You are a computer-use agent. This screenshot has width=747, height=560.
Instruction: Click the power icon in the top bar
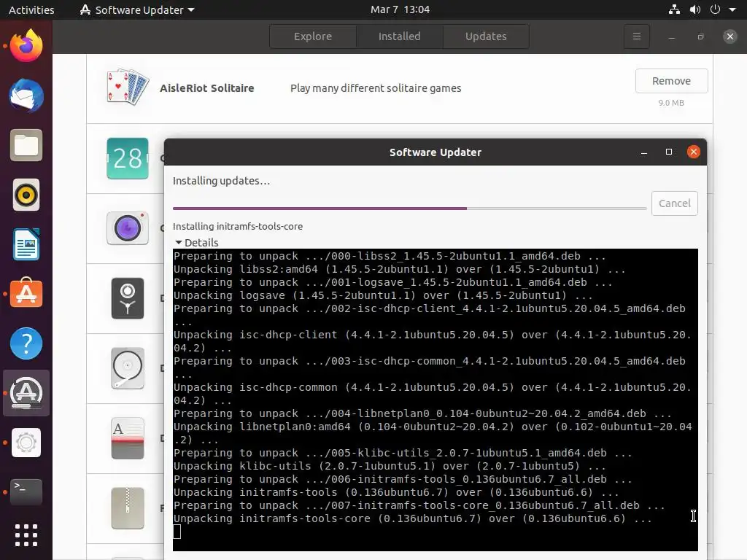pos(715,9)
